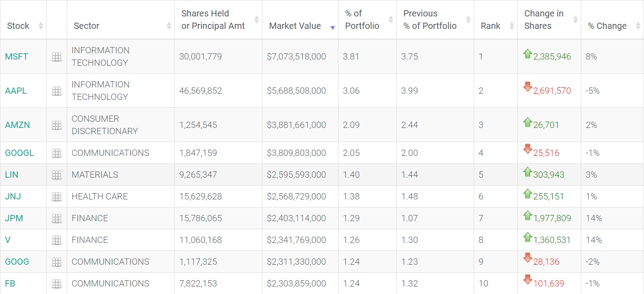
Task: Click the Rank column header
Action: click(x=491, y=26)
